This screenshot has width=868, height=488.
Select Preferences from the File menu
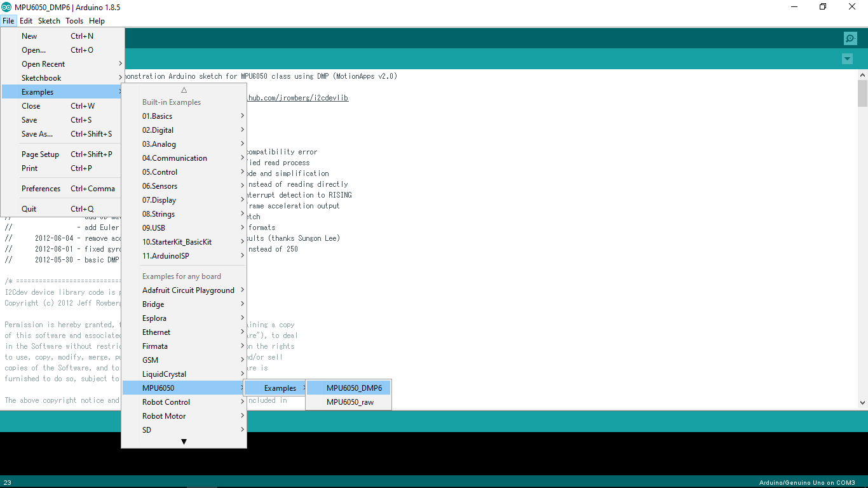(62, 188)
